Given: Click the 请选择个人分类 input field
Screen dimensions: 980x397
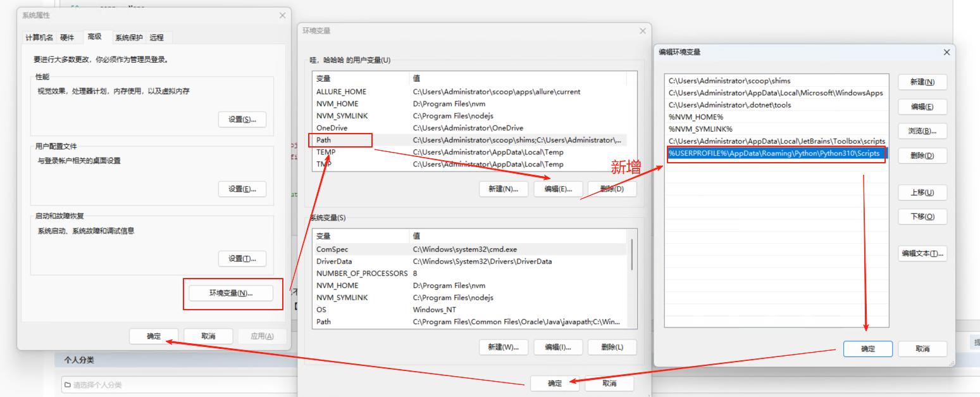Looking at the screenshot, I should coord(180,385).
